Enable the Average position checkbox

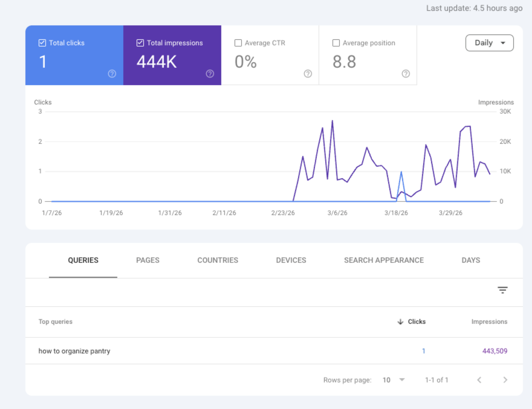[x=336, y=43]
